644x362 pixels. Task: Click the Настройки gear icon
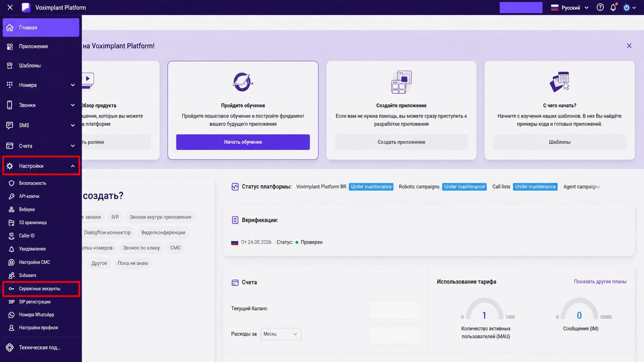pyautogui.click(x=10, y=166)
